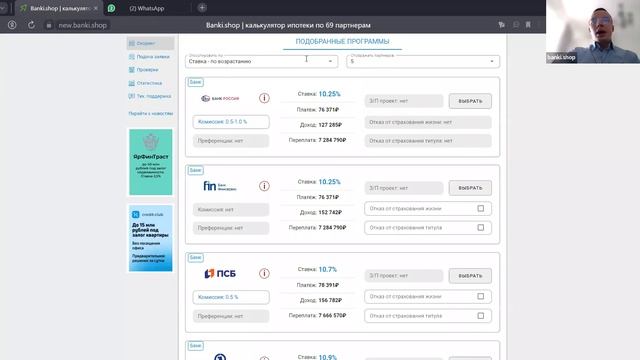The width and height of the screenshot is (640, 360).
Task: Click the Переплата 7 666 570₽ value
Action: click(x=332, y=316)
